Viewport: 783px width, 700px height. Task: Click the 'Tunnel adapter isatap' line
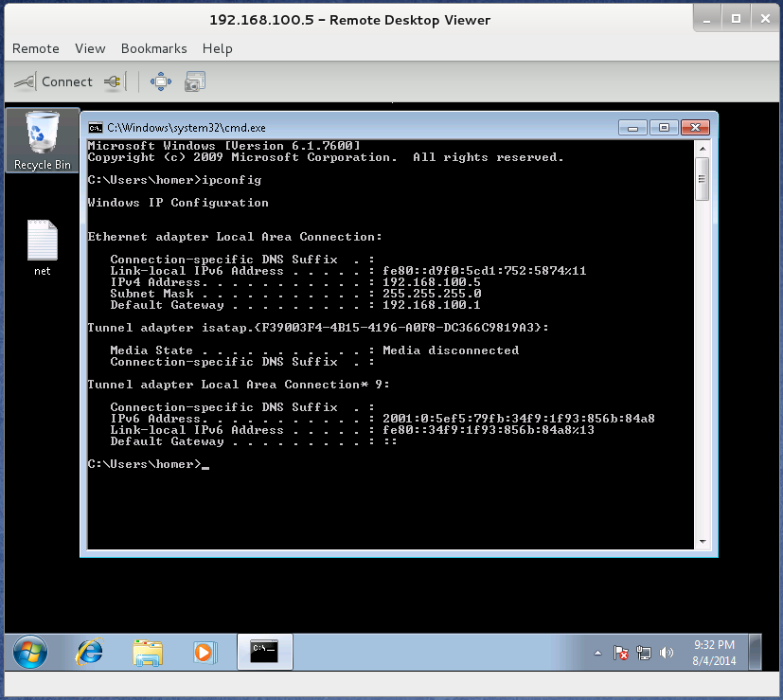click(318, 328)
